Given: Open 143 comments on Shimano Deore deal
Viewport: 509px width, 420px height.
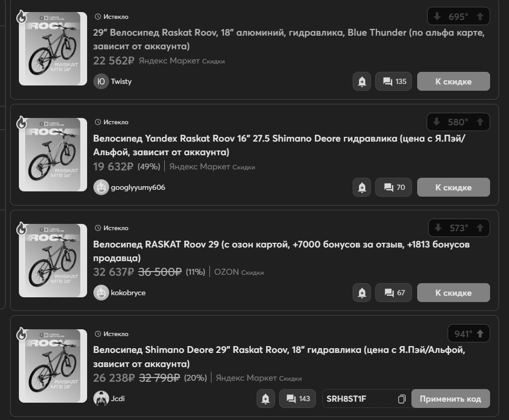Looking at the screenshot, I should coord(298,399).
